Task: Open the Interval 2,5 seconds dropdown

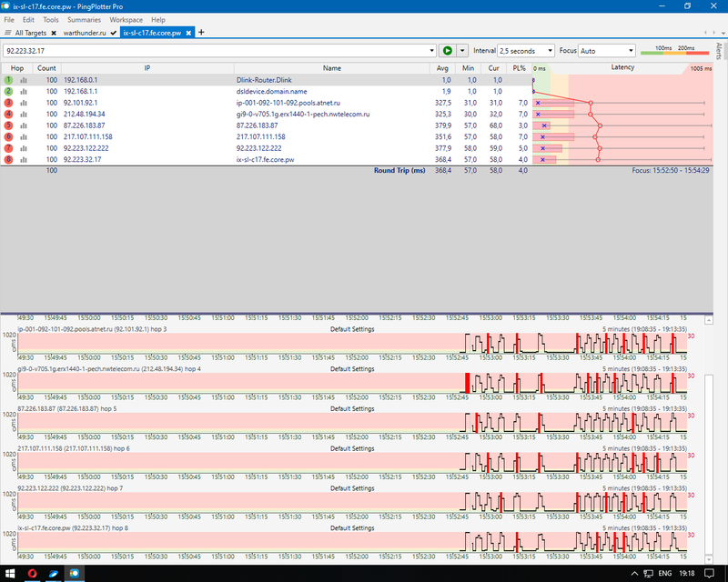Action: (526, 51)
